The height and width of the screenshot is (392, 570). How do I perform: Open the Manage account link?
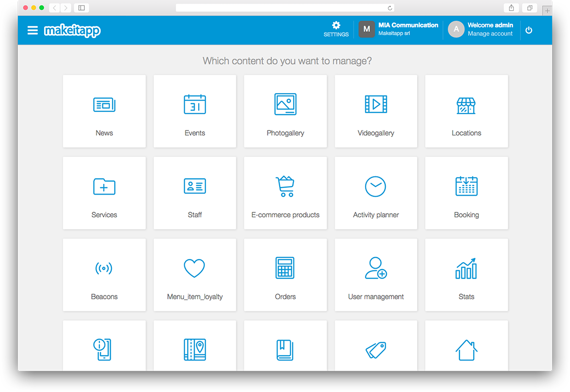[490, 33]
